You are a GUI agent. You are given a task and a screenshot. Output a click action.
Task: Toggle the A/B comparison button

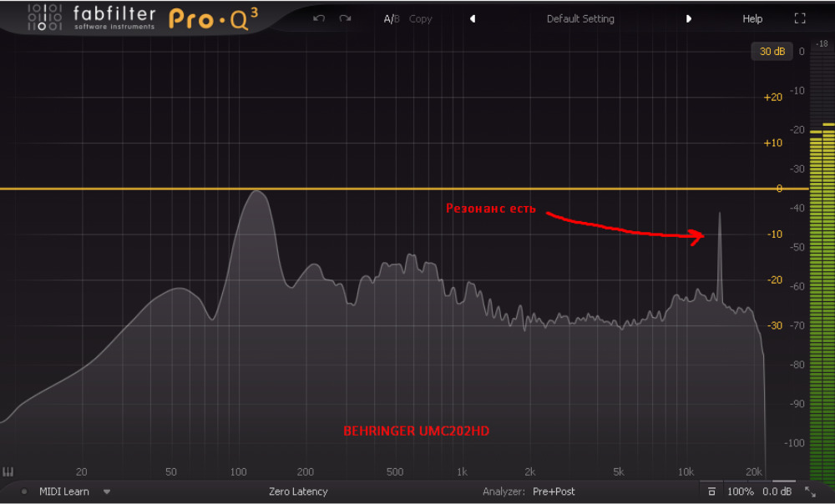coord(392,18)
